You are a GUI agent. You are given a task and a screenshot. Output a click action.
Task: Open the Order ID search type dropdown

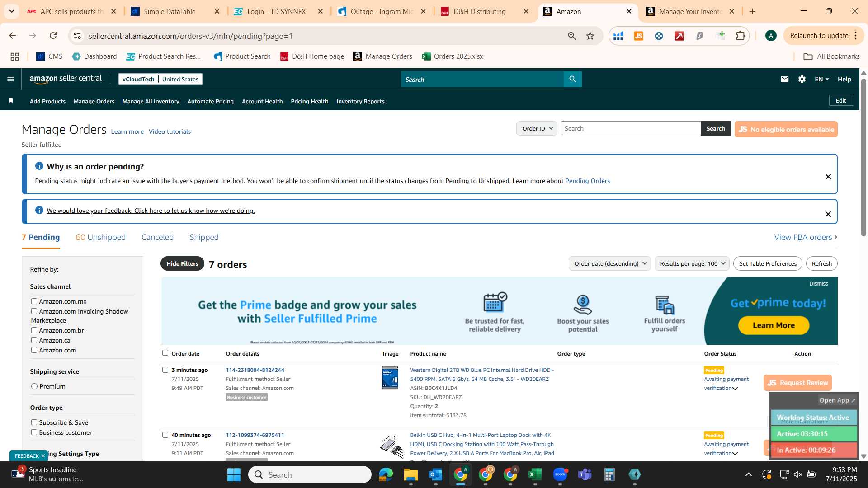coord(537,128)
